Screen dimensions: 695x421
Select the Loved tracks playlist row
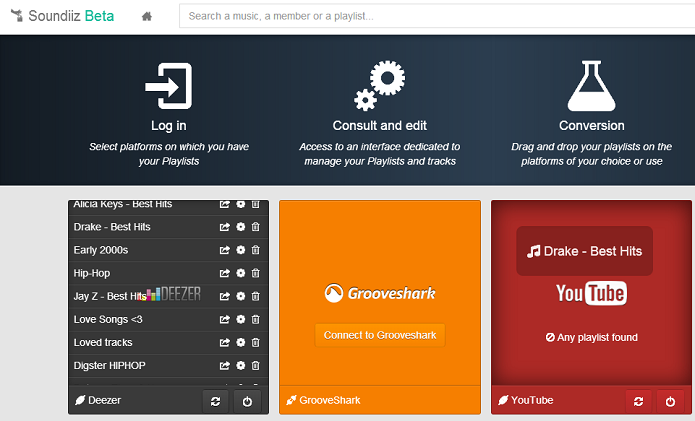click(x=168, y=342)
